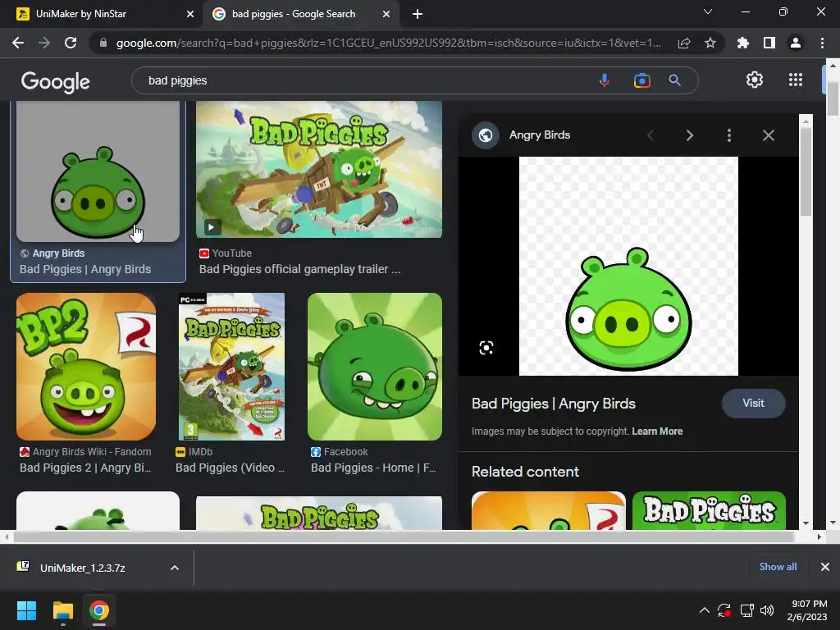Open a new browser tab
840x630 pixels.
(418, 14)
